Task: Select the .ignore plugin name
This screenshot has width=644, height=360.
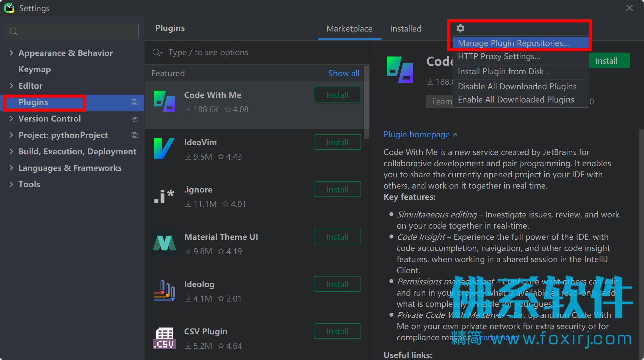Action: [x=198, y=190]
